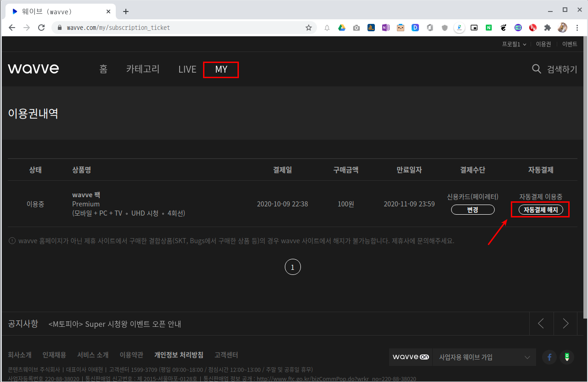Show next notice with right chevron

coord(565,324)
